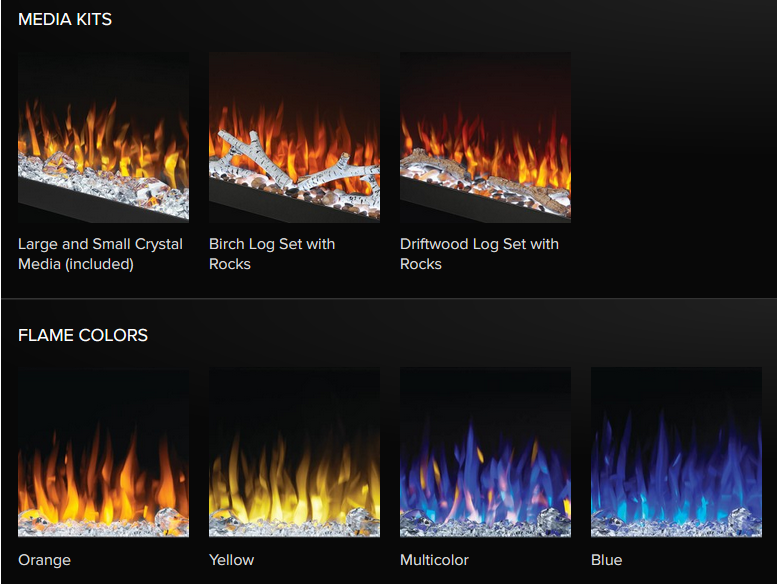Click the divider line between the two sections
The image size is (779, 584).
point(390,298)
